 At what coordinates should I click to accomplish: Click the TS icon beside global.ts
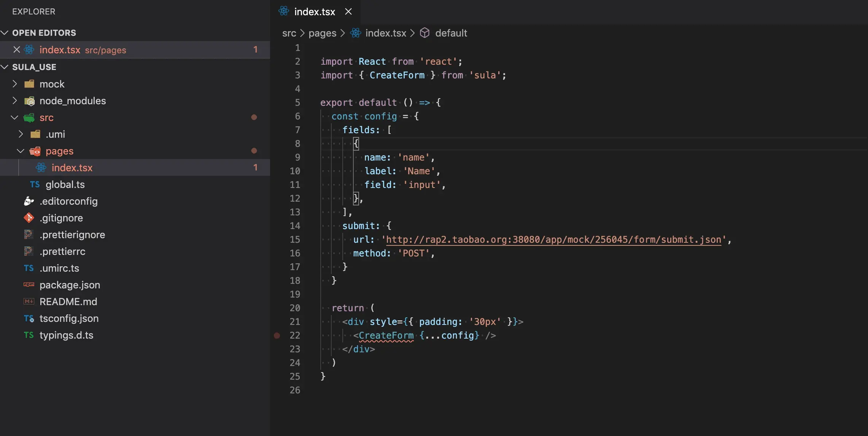point(35,185)
